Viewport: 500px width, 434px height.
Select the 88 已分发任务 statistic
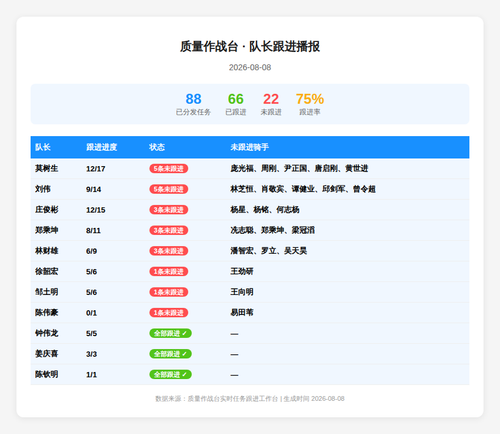pyautogui.click(x=193, y=104)
